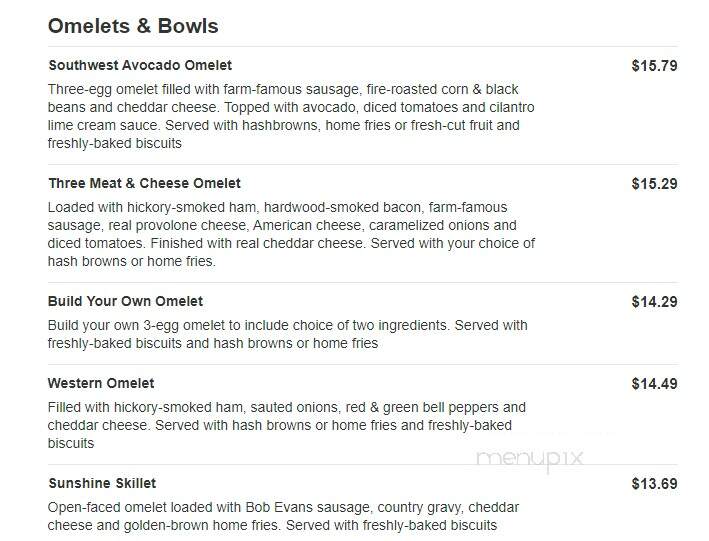Click the $14.49 price label
The image size is (709, 541).
[x=654, y=384]
